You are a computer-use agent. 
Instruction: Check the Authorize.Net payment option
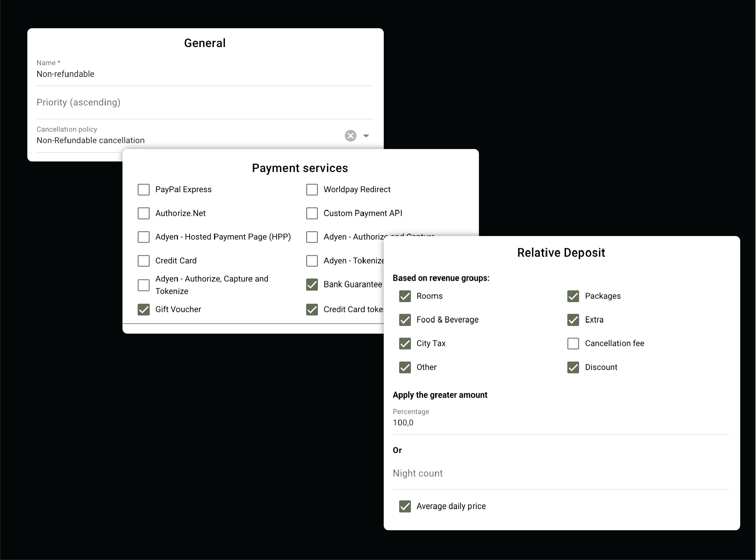pos(144,213)
